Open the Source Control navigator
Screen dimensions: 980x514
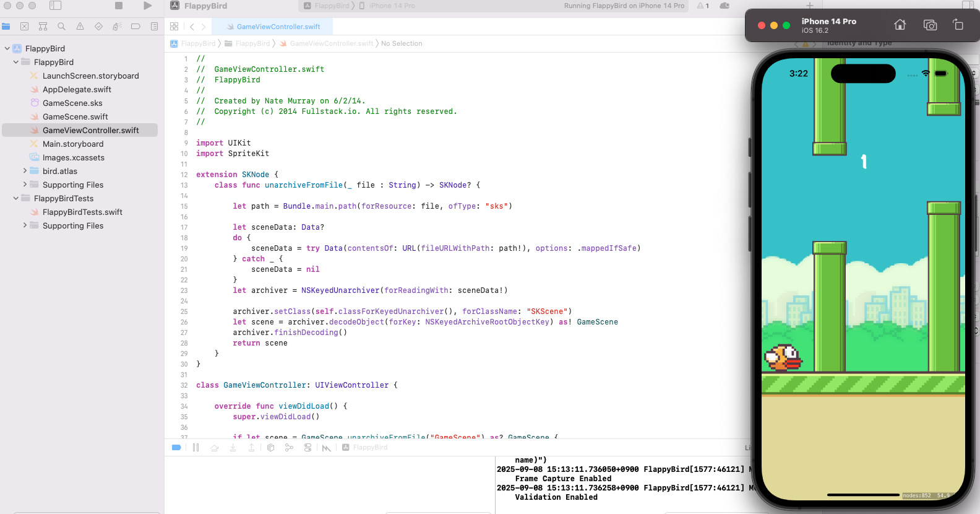tap(24, 27)
